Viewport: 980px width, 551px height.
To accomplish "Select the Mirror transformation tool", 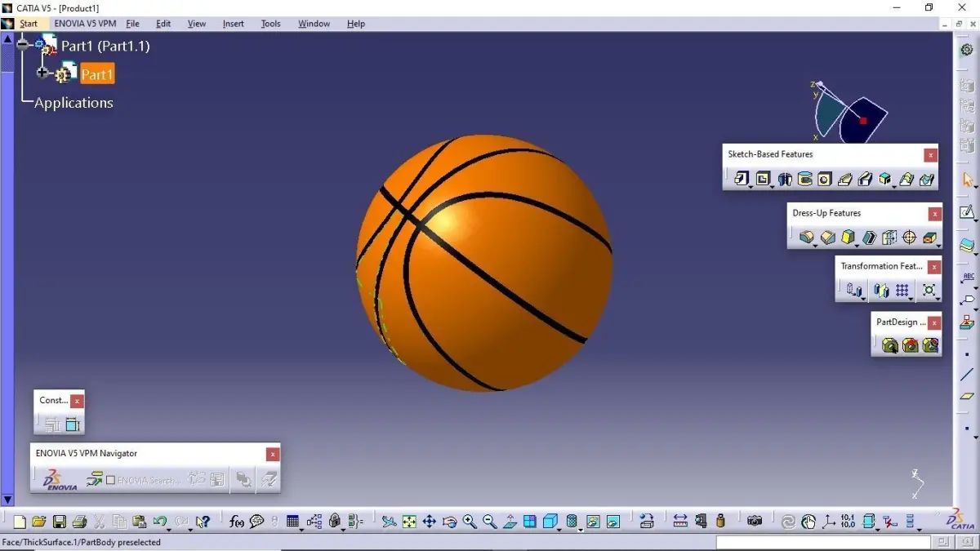I will tap(880, 290).
